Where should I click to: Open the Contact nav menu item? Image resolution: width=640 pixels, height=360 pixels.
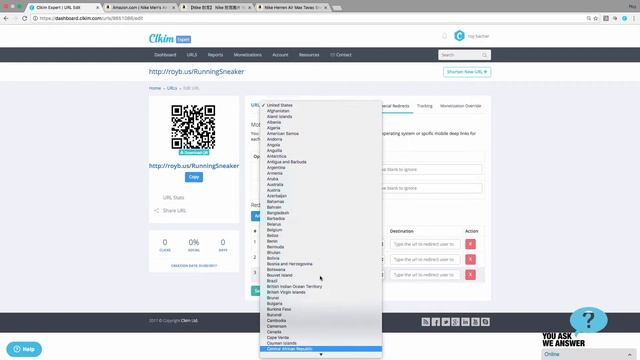point(341,55)
